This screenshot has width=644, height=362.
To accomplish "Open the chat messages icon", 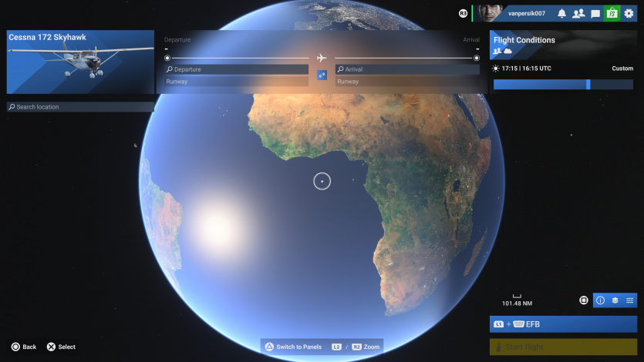I will point(595,13).
